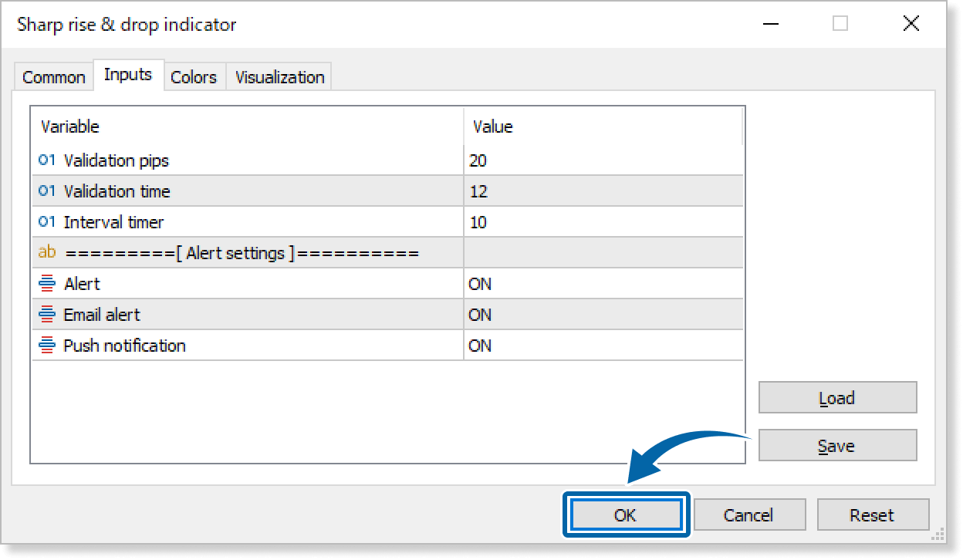Toggle the Alert ON value

(480, 284)
